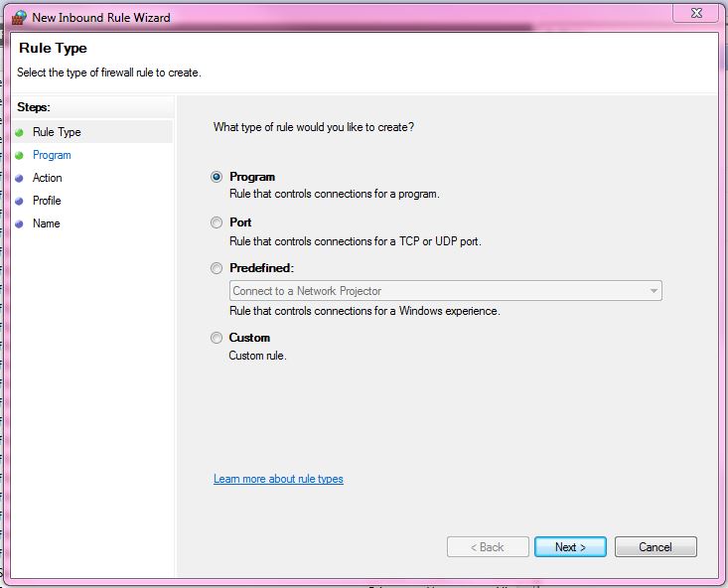Viewport: 728px width, 588px height.
Task: Click the bullet icon beside Name step
Action: [x=19, y=223]
